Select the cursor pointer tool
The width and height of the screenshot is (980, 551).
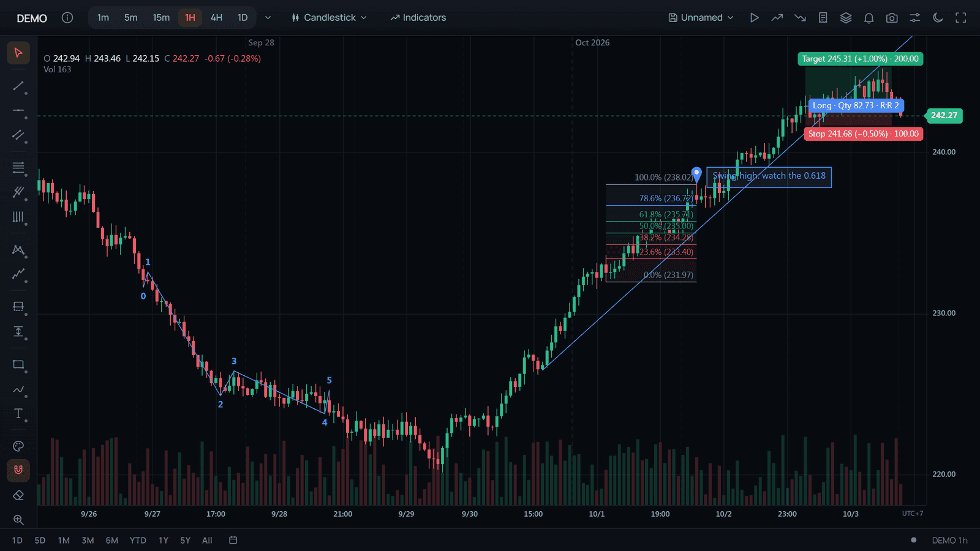click(18, 53)
